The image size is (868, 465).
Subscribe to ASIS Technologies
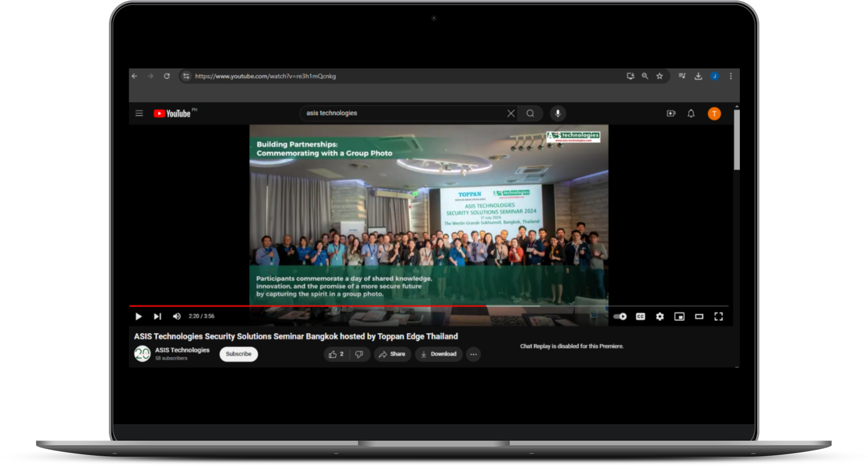click(x=239, y=354)
